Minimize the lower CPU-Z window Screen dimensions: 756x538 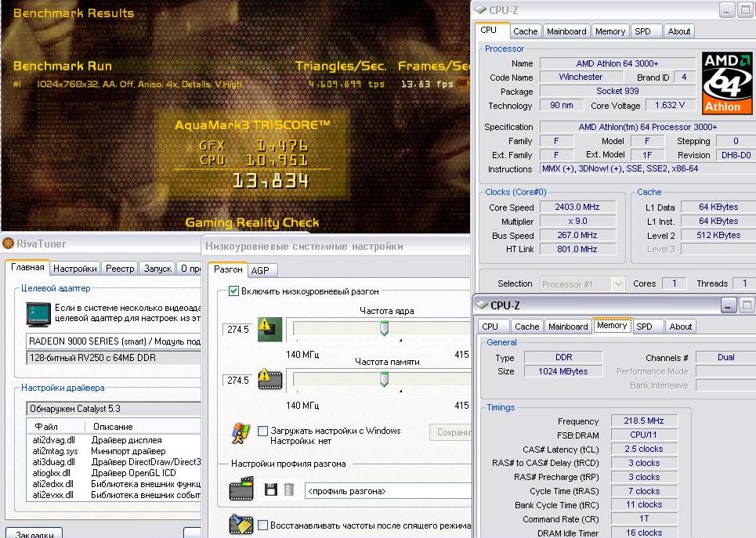click(728, 305)
